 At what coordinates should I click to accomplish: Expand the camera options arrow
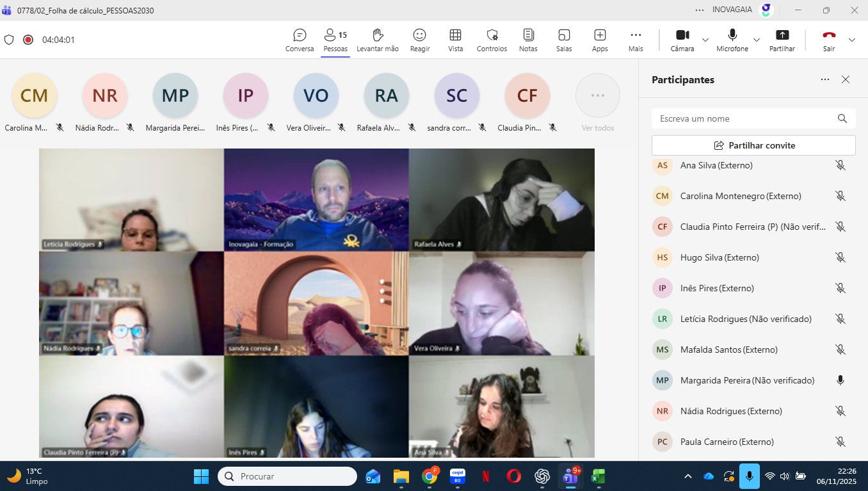[x=705, y=40]
